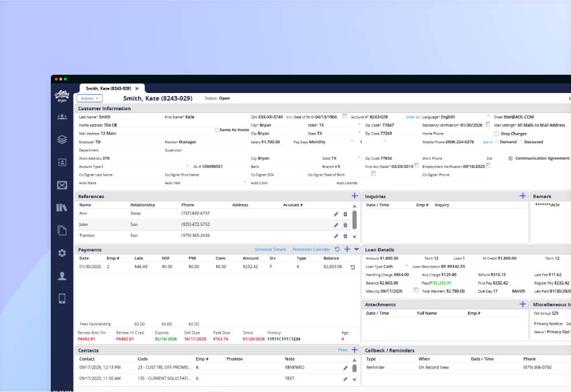The height and width of the screenshot is (392, 571).
Task: Edit the Ann reference with pencil icon
Action: 336,214
